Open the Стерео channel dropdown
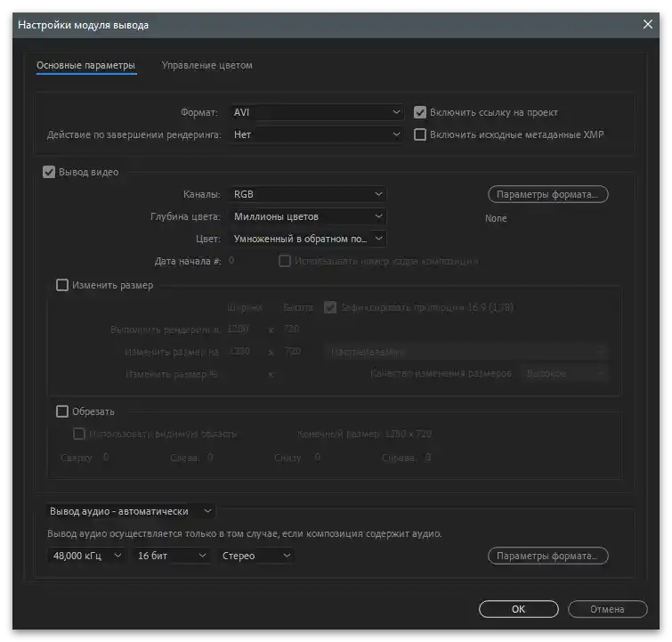The width and height of the screenshot is (672, 642). click(255, 556)
